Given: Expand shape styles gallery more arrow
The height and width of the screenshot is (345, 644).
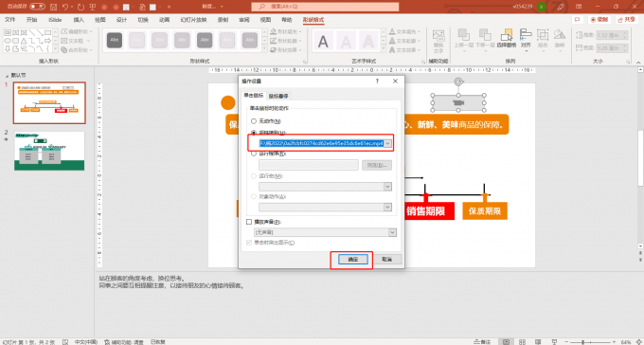Looking at the screenshot, I should (265, 49).
